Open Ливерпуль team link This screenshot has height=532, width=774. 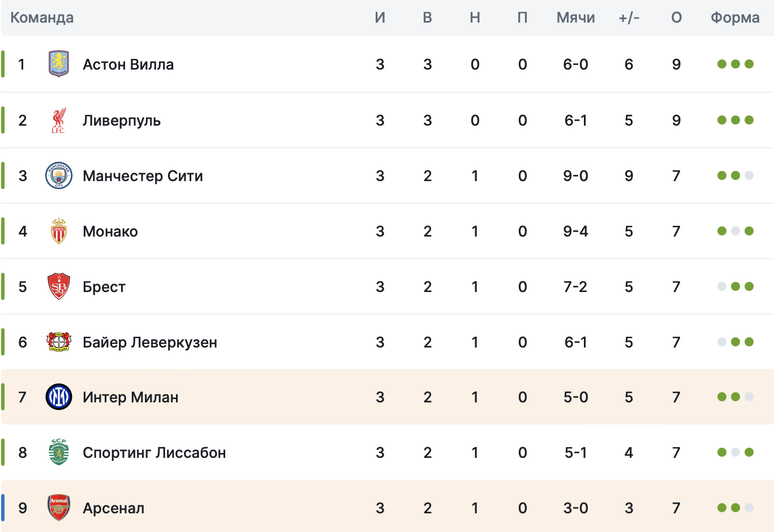[122, 121]
